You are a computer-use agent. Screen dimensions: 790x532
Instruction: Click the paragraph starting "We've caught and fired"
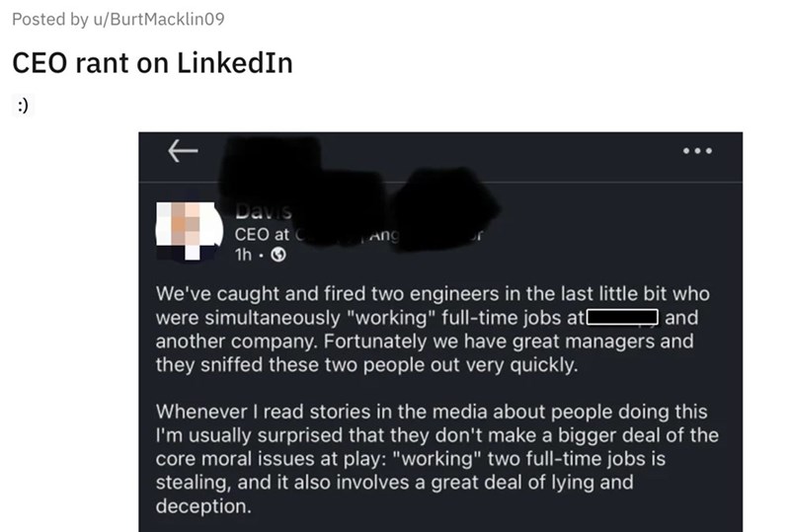(433, 329)
